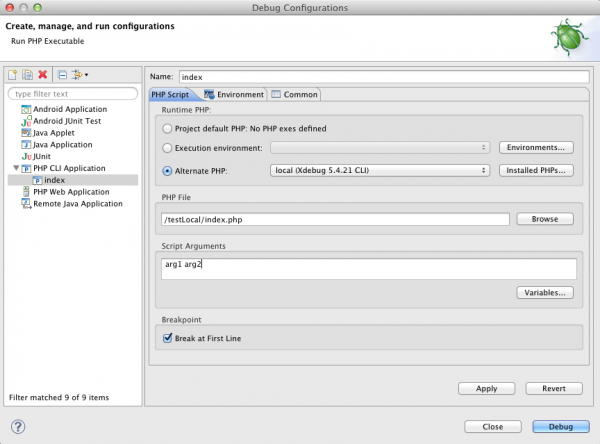The width and height of the screenshot is (600, 444).
Task: Open the filter launch configurations menu
Action: point(80,75)
